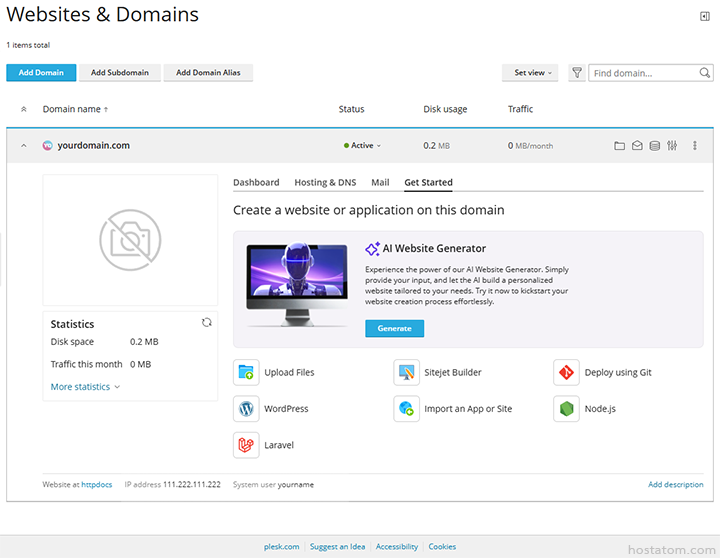Click the hosting settings sliders icon
Screen dimensions: 720x558
672,146
